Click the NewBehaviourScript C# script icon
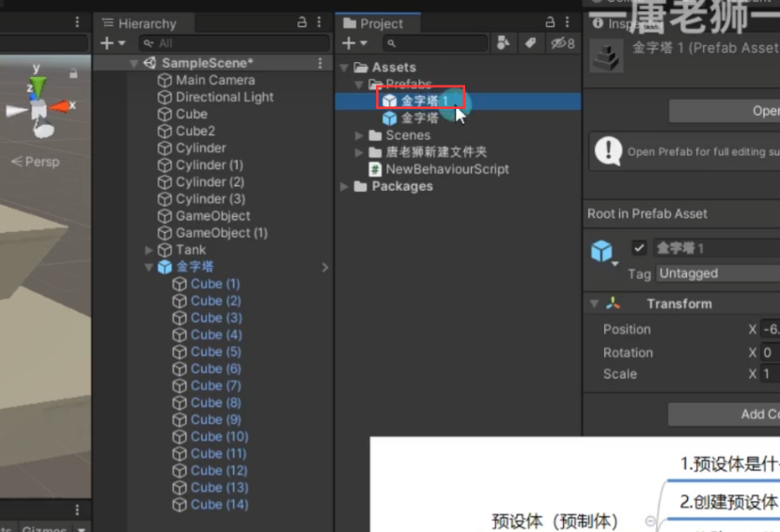780x532 pixels. tap(375, 169)
